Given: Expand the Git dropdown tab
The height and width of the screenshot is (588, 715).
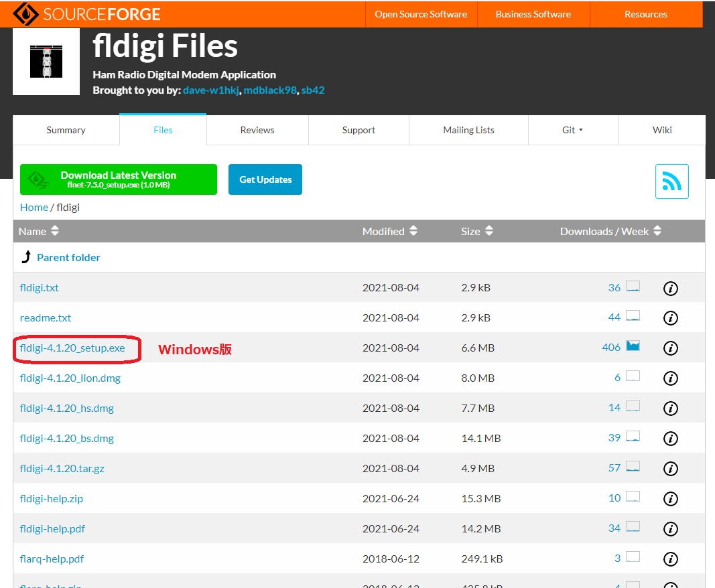Looking at the screenshot, I should 573,130.
